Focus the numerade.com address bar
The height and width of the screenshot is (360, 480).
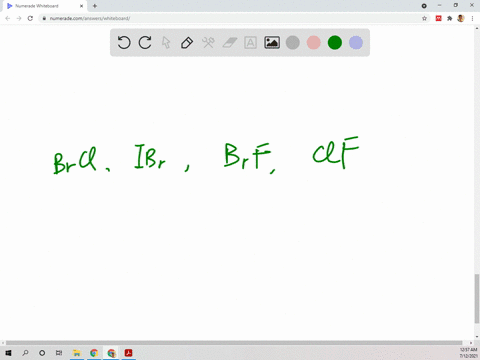[233, 18]
